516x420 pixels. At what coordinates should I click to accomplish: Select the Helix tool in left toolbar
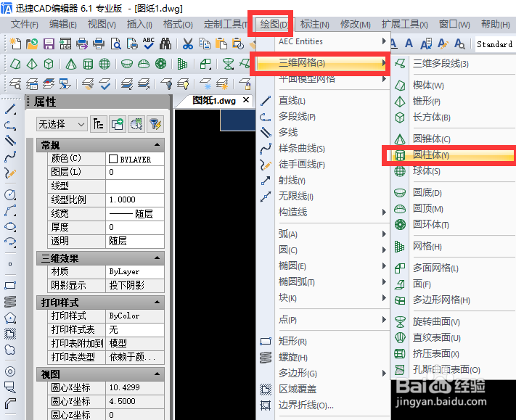coord(10,302)
